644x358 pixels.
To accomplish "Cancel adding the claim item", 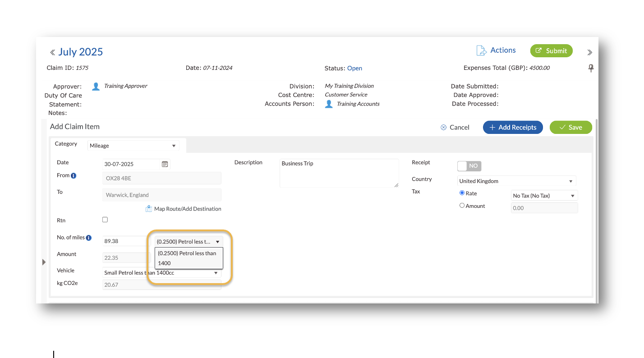I will [x=455, y=128].
